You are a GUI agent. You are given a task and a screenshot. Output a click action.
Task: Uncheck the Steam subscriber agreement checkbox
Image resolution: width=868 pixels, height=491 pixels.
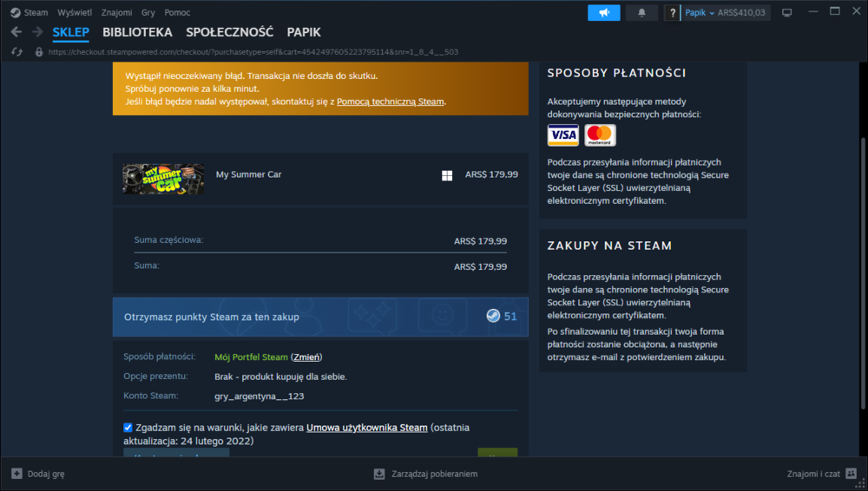[x=128, y=428]
